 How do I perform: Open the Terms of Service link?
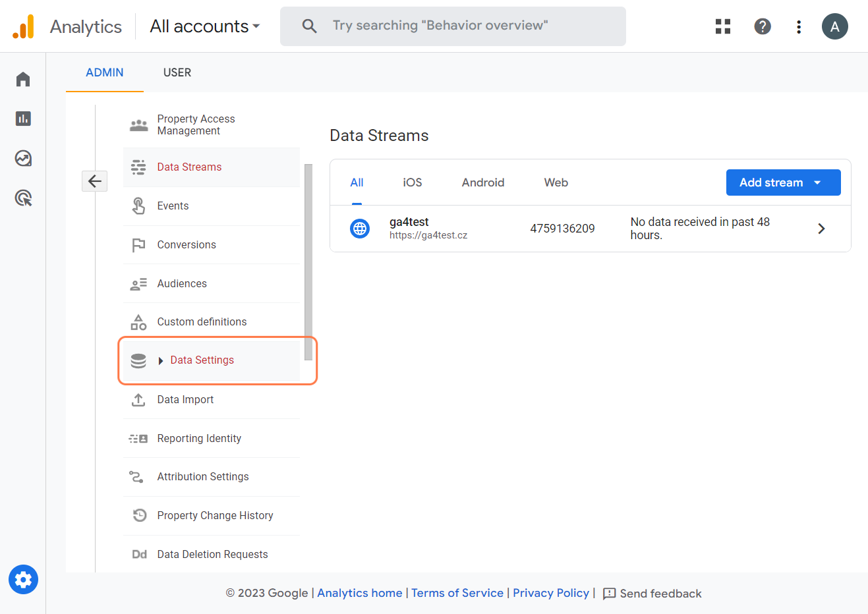click(x=457, y=593)
